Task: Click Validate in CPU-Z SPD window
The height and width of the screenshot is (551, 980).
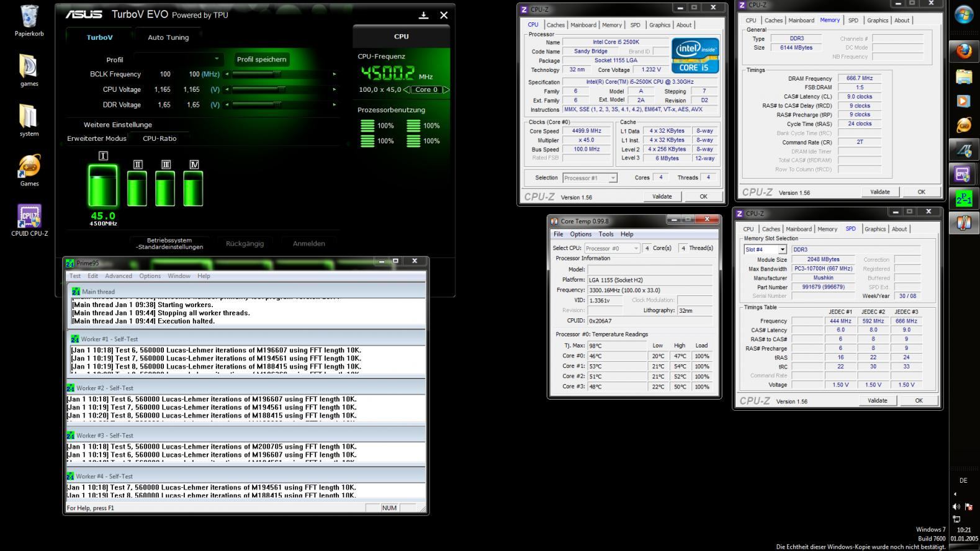Action: pyautogui.click(x=877, y=400)
